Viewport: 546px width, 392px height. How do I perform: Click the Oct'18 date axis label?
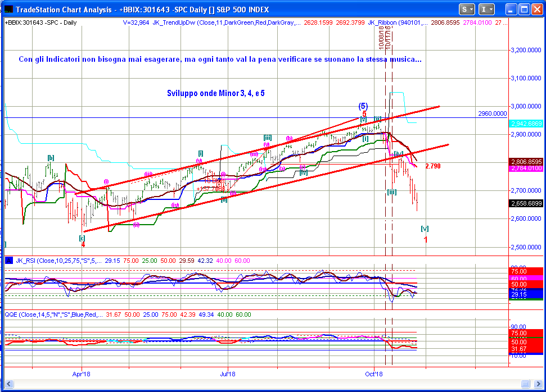point(374,374)
